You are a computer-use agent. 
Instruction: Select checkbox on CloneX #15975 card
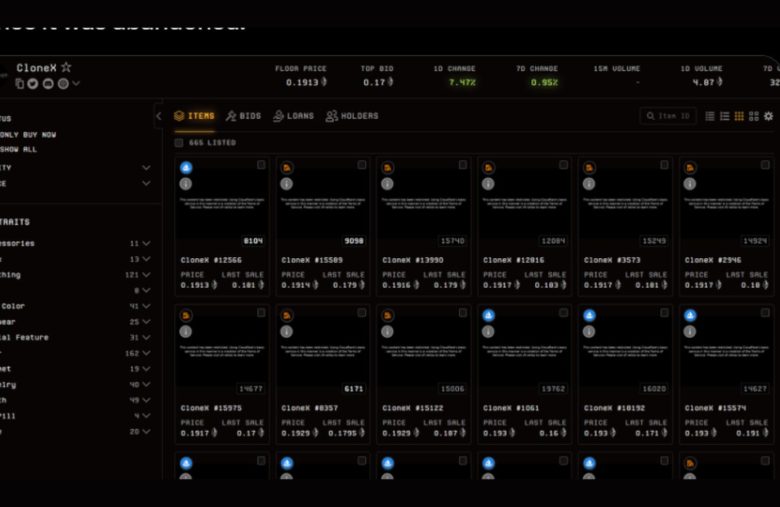tap(261, 312)
